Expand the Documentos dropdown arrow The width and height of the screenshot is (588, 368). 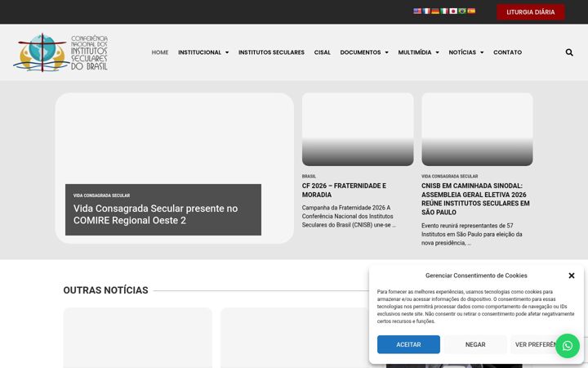[x=386, y=52]
